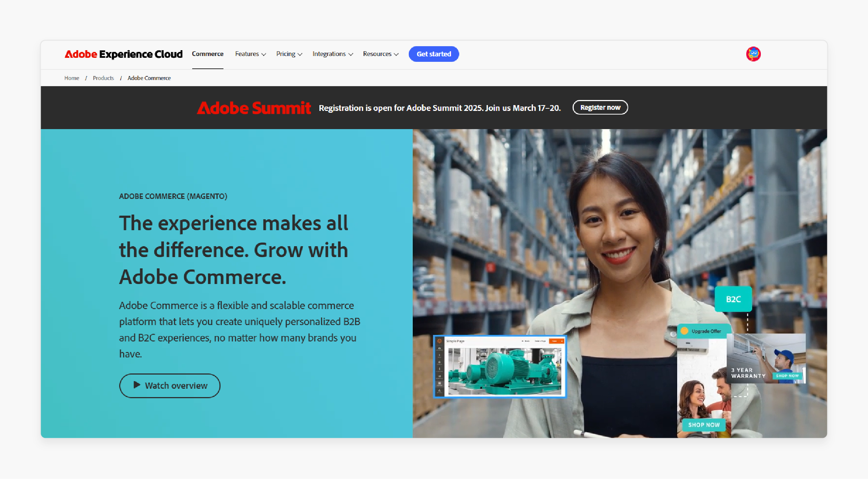Viewport: 868px width, 480px height.
Task: Click the user profile avatar icon
Action: pyautogui.click(x=754, y=54)
